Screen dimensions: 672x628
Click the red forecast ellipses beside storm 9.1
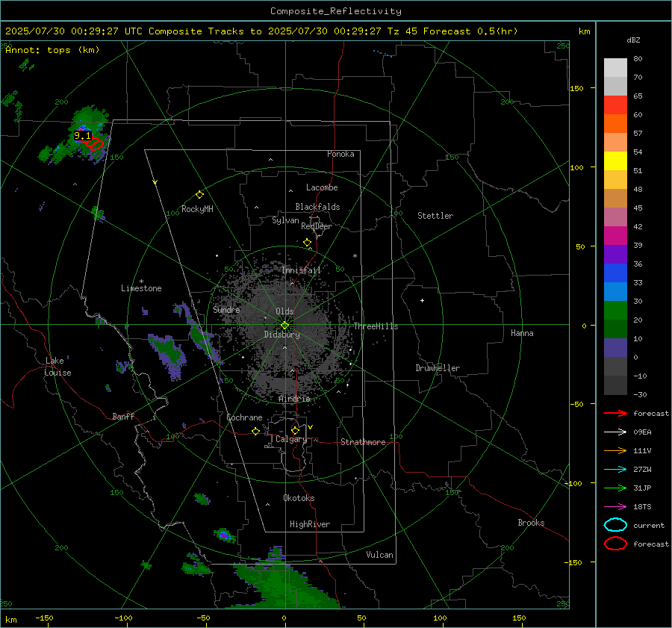(x=95, y=144)
